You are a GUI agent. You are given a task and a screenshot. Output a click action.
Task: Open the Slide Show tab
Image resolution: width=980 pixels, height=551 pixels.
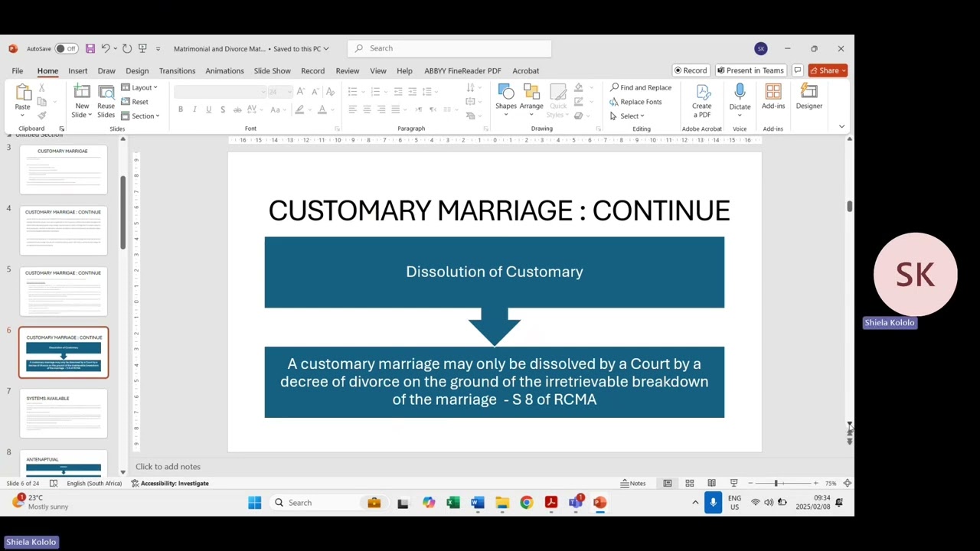coord(273,71)
